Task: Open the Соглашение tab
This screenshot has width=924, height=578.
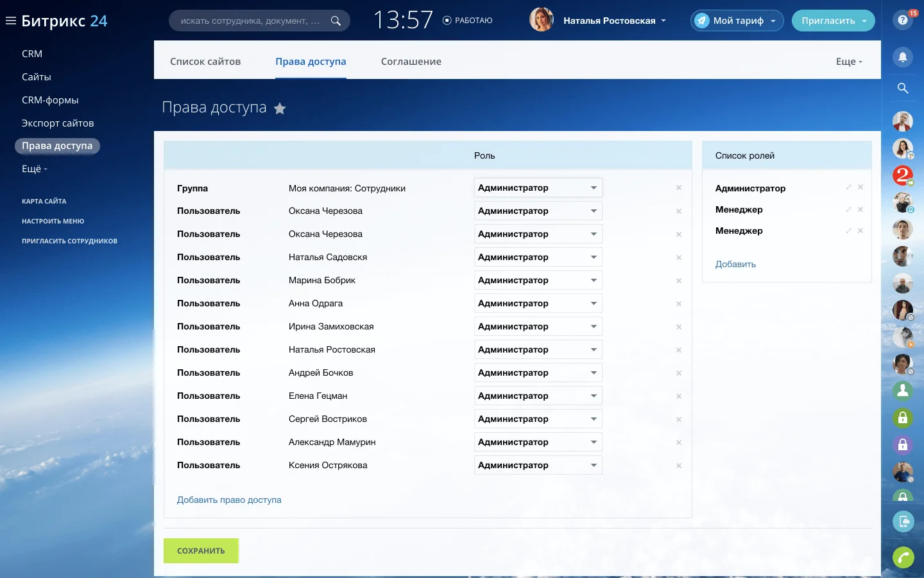Action: [411, 62]
